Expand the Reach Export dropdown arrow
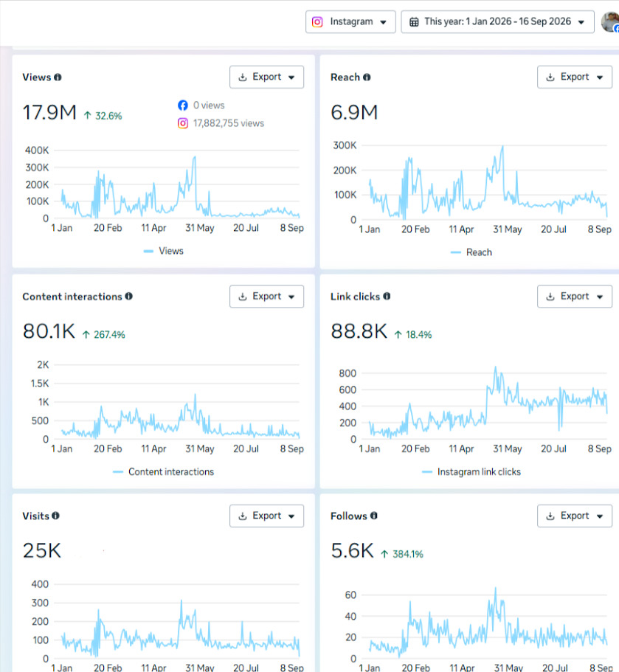 [600, 77]
